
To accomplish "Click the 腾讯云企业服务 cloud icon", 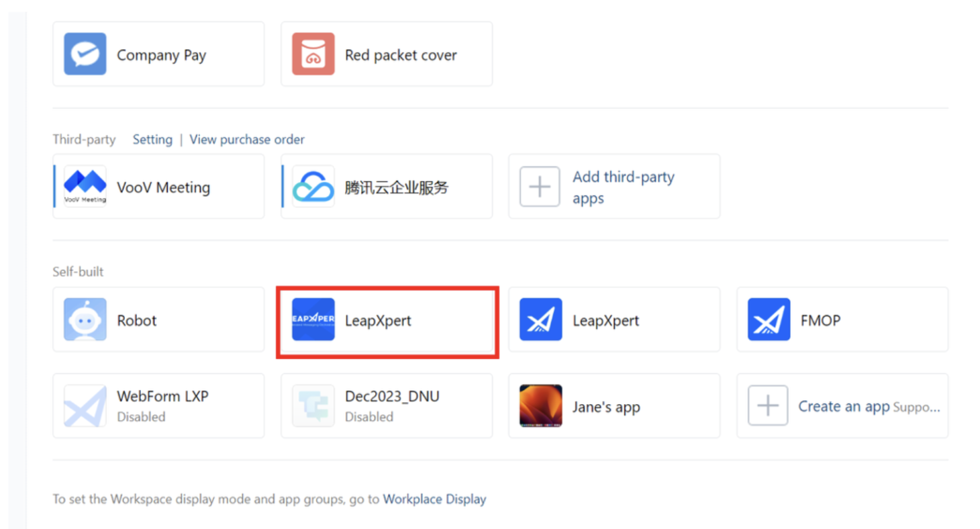I will click(313, 186).
